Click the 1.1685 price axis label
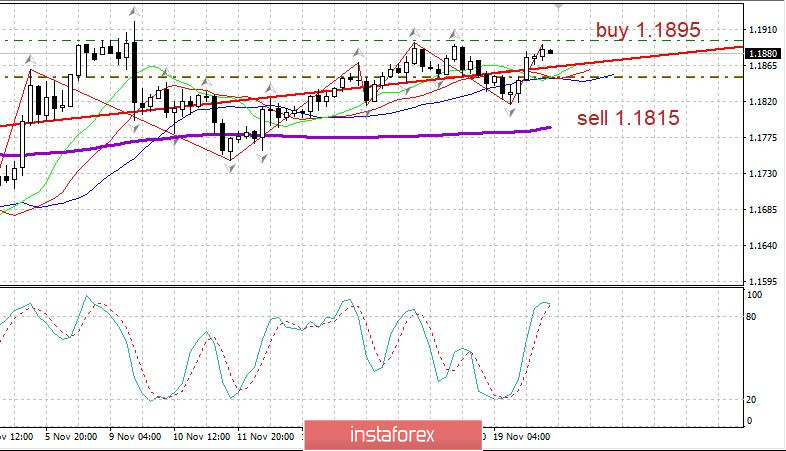The height and width of the screenshot is (451, 786). (762, 210)
